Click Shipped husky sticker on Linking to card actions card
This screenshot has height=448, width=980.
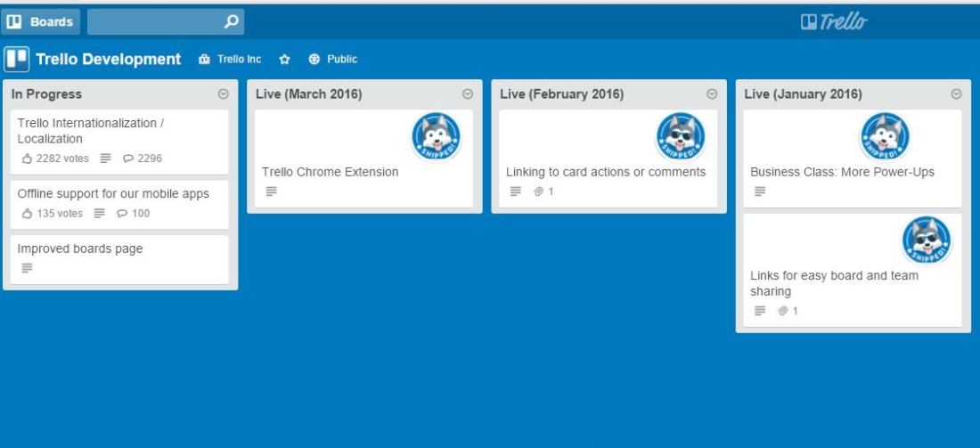(x=681, y=137)
